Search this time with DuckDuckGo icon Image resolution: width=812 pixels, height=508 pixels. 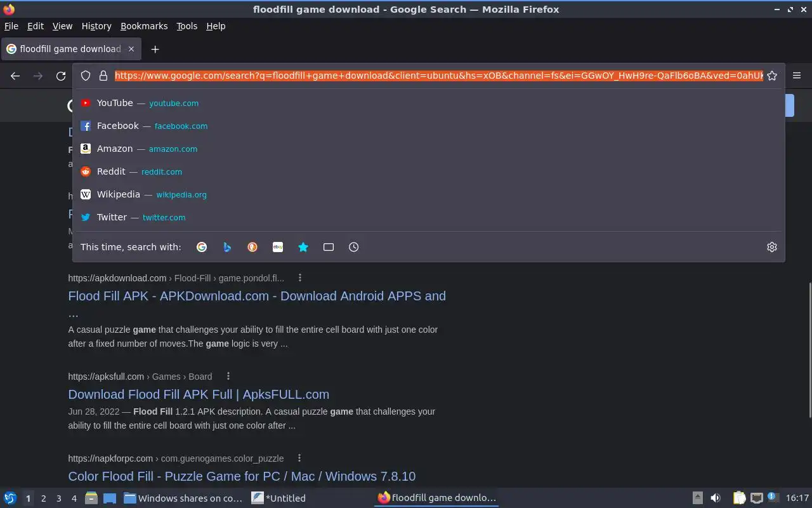click(252, 247)
